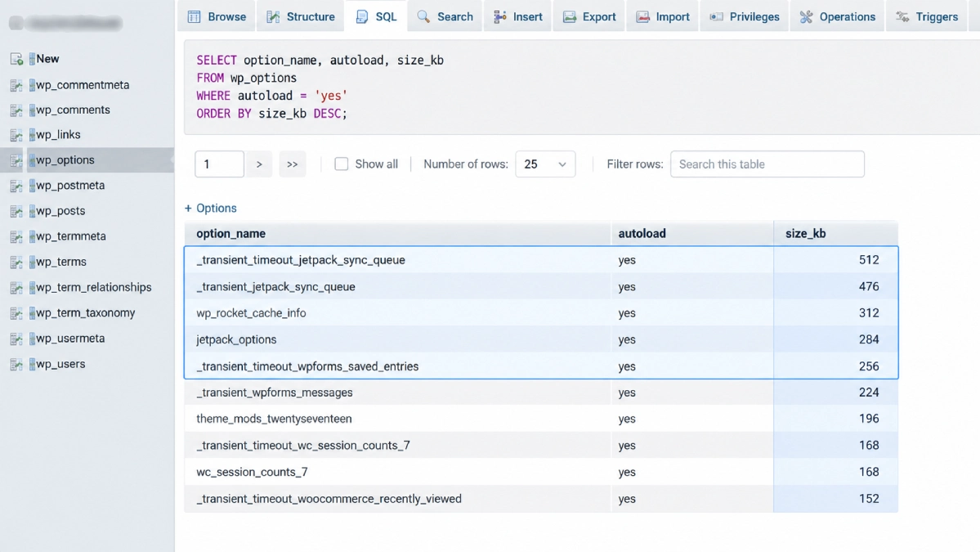Sort by the size_kb column header
Viewport: 980px width, 552px height.
pyautogui.click(x=806, y=233)
